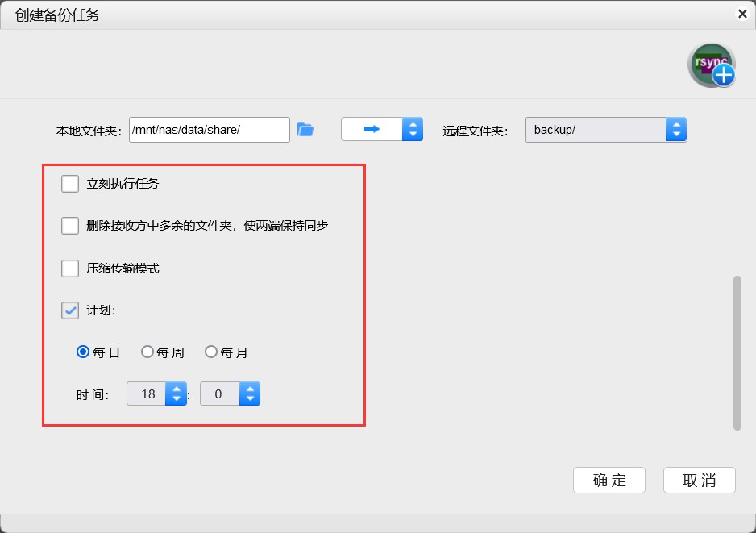This screenshot has width=756, height=533.
Task: Click the down arrow on hour stepper
Action: (177, 398)
